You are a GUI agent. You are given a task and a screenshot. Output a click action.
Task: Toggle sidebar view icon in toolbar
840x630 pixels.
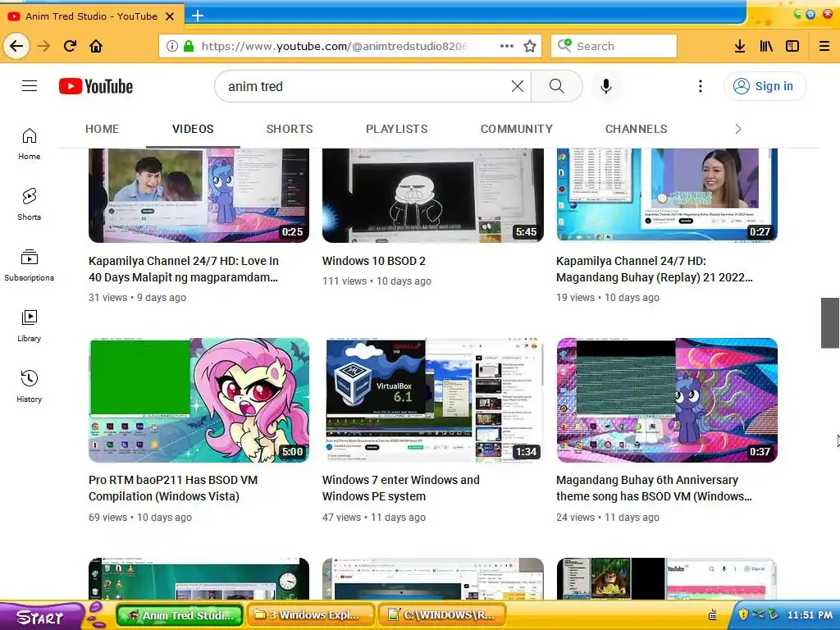[792, 46]
